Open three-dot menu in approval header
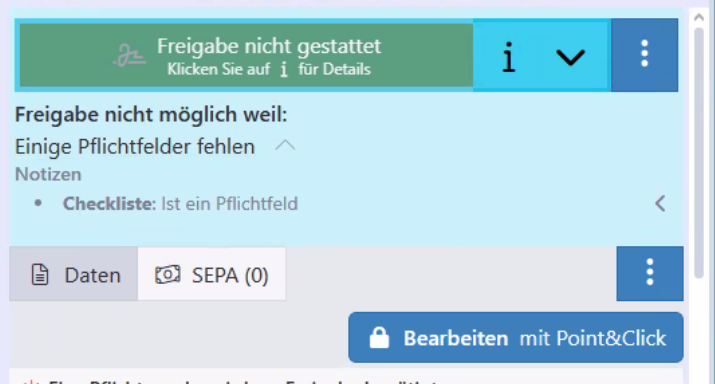 coord(644,55)
